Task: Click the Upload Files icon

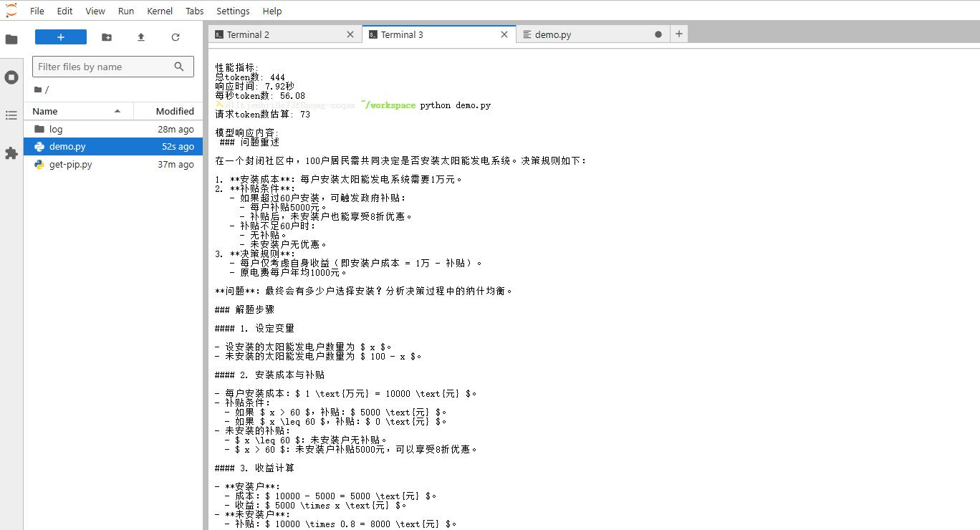Action: tap(141, 37)
